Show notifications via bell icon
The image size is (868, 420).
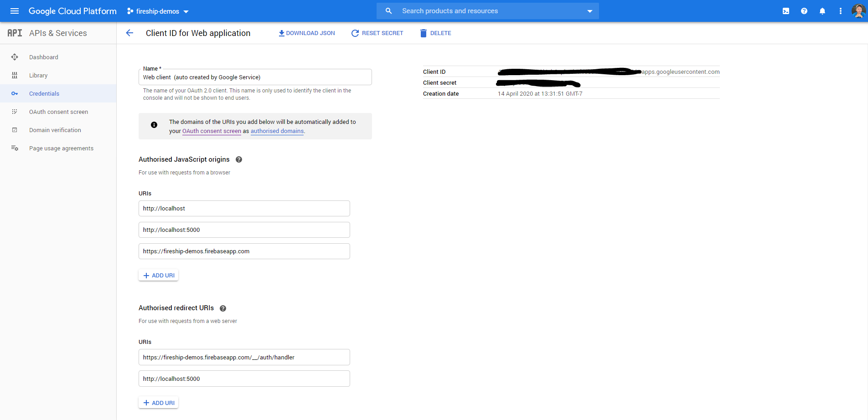822,11
